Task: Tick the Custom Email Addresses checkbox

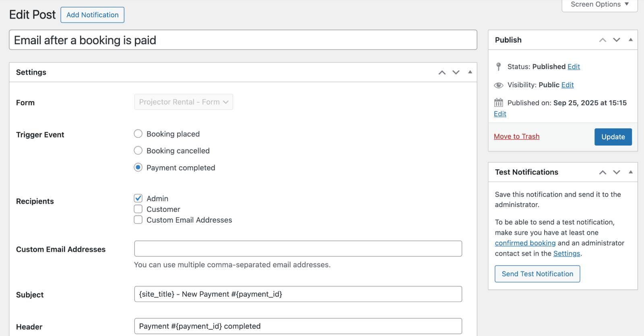Action: 138,220
